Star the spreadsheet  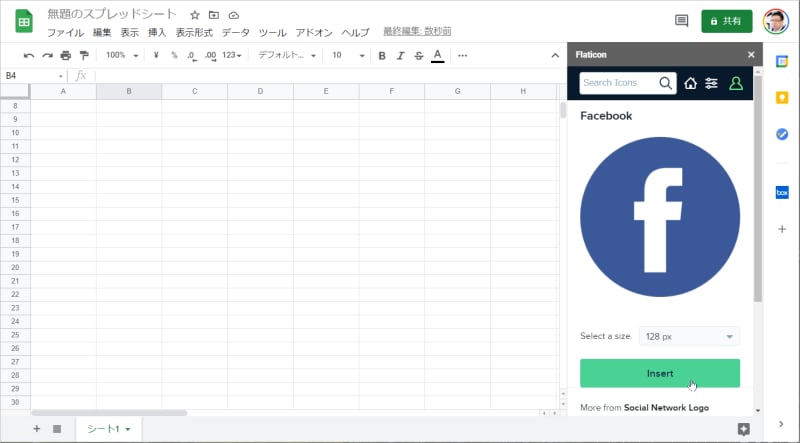coord(194,15)
